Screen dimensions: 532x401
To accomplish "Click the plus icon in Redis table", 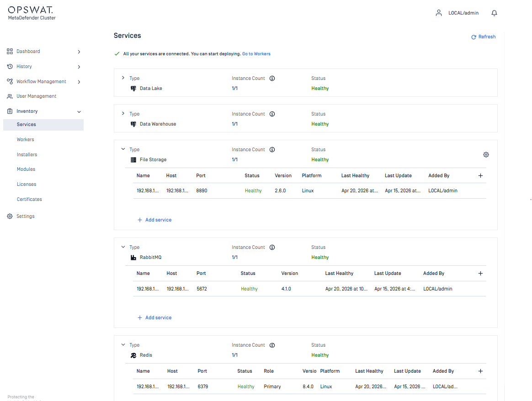I will 480,371.
